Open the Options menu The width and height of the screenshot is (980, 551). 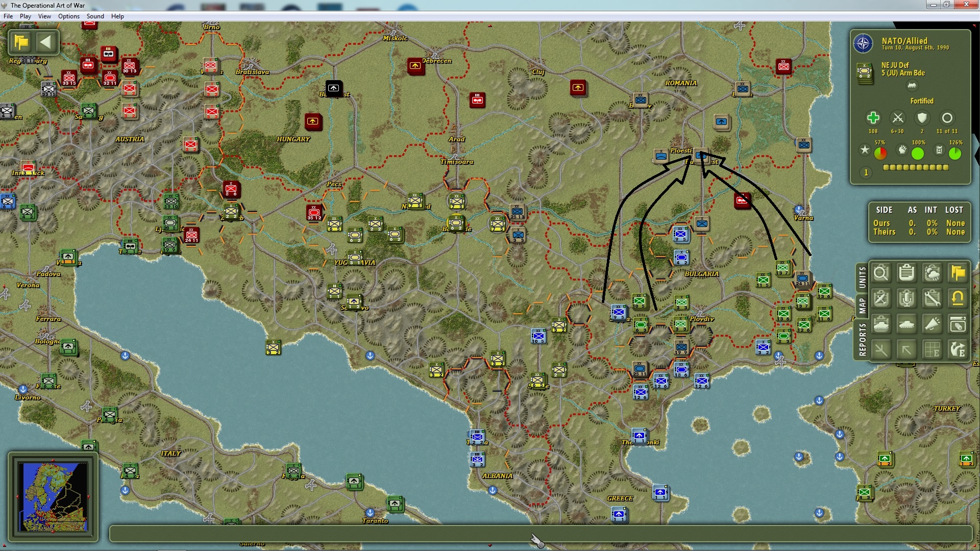69,16
